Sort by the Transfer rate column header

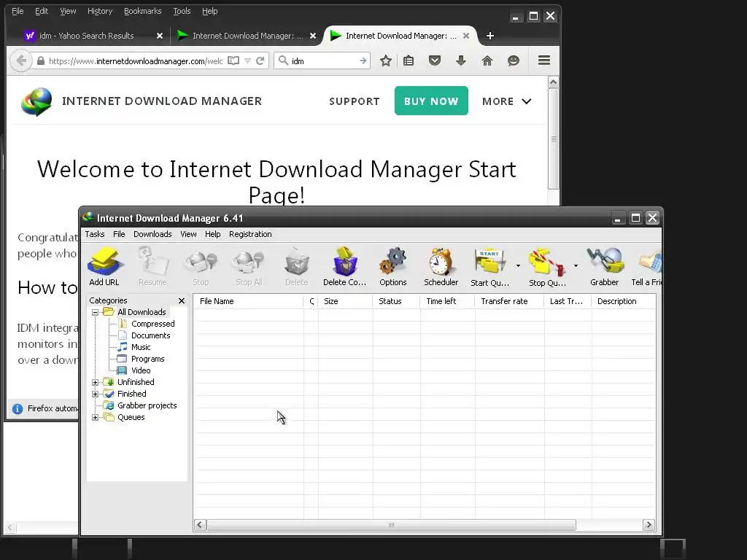(x=509, y=301)
